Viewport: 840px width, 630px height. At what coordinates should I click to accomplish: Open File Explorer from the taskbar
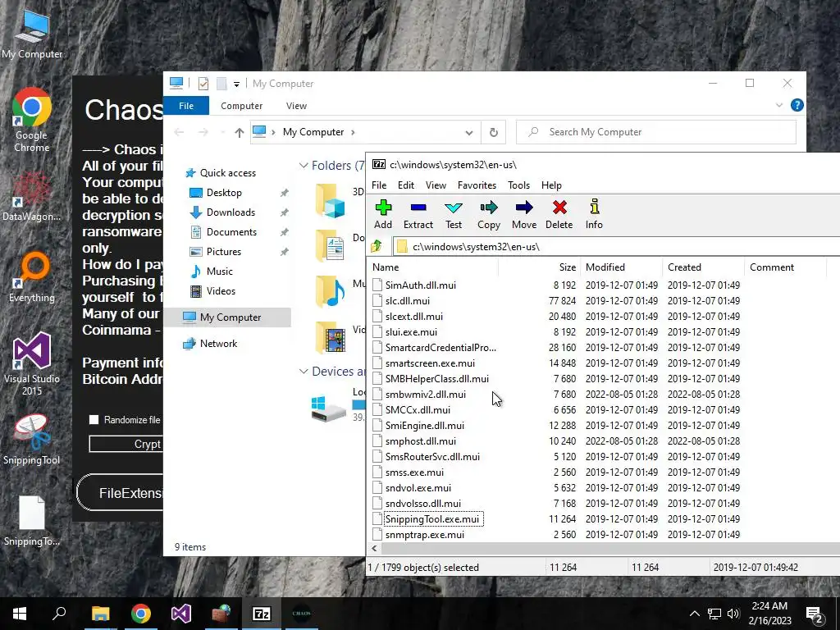pos(100,614)
